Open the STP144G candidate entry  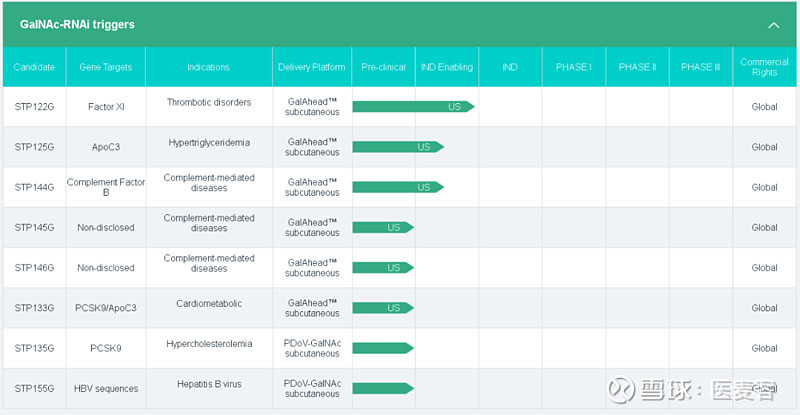pos(34,187)
